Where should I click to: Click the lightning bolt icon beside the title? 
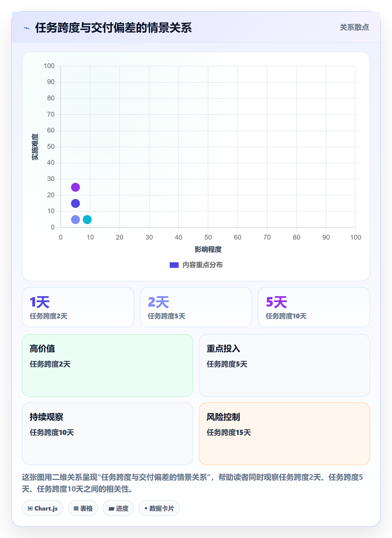point(27,28)
